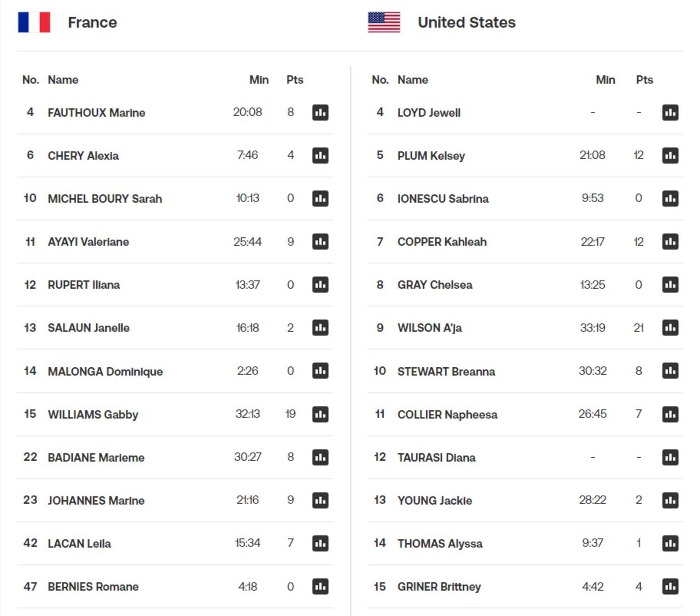The image size is (700, 616).
Task: Open stats chart icon for STEWART Breanna
Action: click(x=670, y=371)
